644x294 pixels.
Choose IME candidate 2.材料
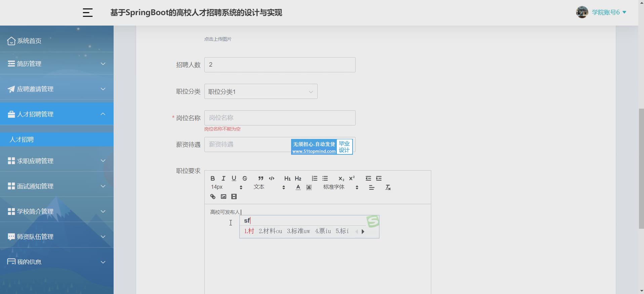pyautogui.click(x=270, y=231)
